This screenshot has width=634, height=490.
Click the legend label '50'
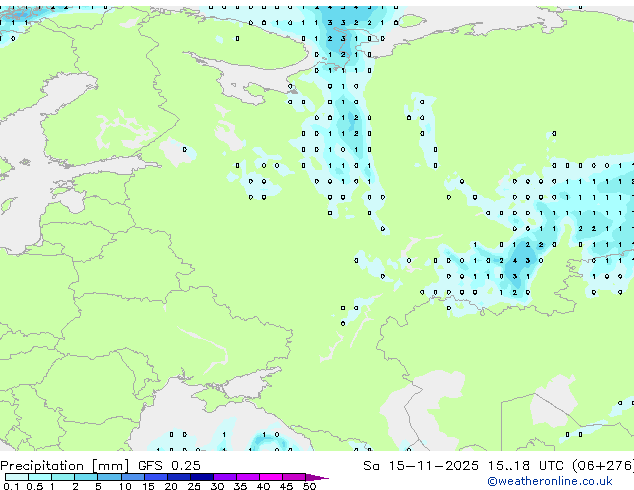point(309,486)
